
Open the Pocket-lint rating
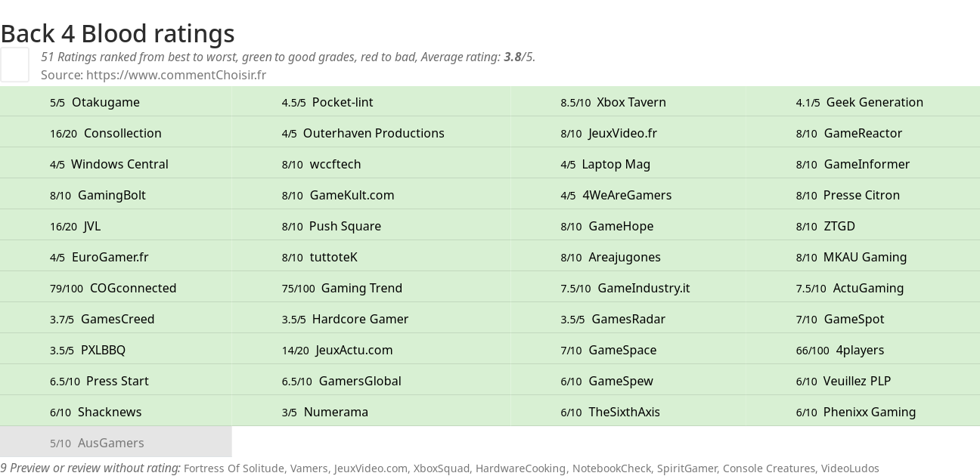point(371,102)
